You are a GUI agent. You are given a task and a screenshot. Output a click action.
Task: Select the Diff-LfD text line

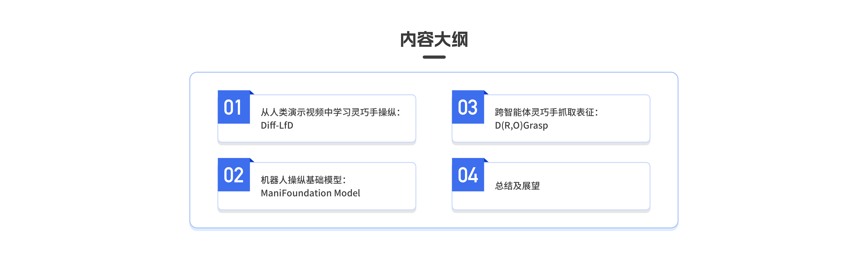[277, 125]
